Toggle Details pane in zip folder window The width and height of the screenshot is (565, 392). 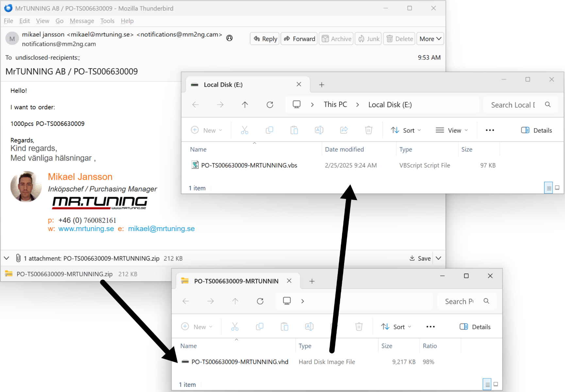[x=475, y=327]
